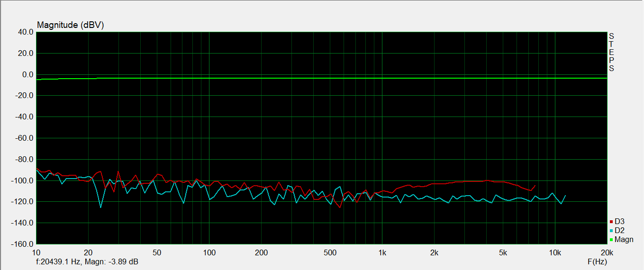Click the 10k frequency axis label
Screen dimensions: 644x270
(555, 252)
